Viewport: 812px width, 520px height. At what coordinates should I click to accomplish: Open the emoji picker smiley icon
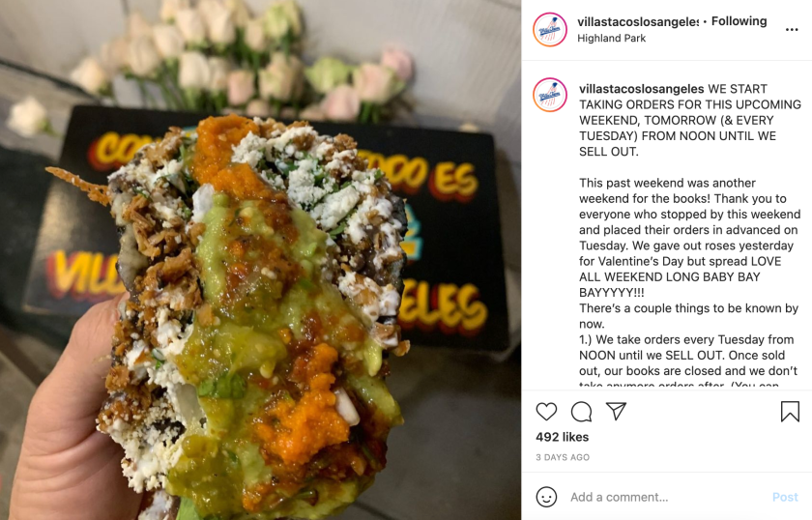pos(546,497)
